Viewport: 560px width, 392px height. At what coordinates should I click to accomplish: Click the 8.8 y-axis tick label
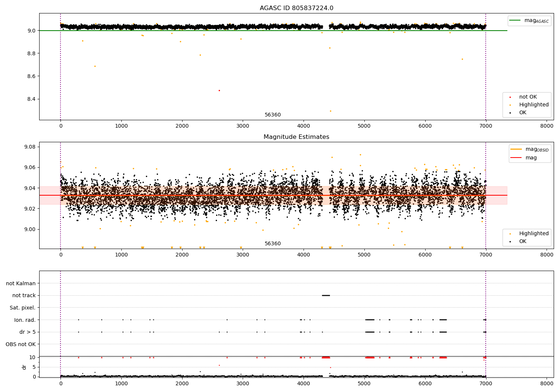click(32, 53)
